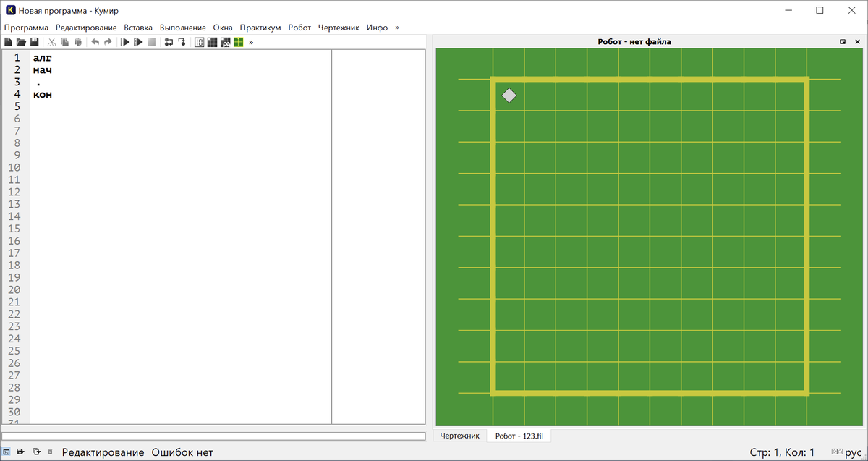
Task: Show the Robot grid window icon
Action: click(x=212, y=42)
